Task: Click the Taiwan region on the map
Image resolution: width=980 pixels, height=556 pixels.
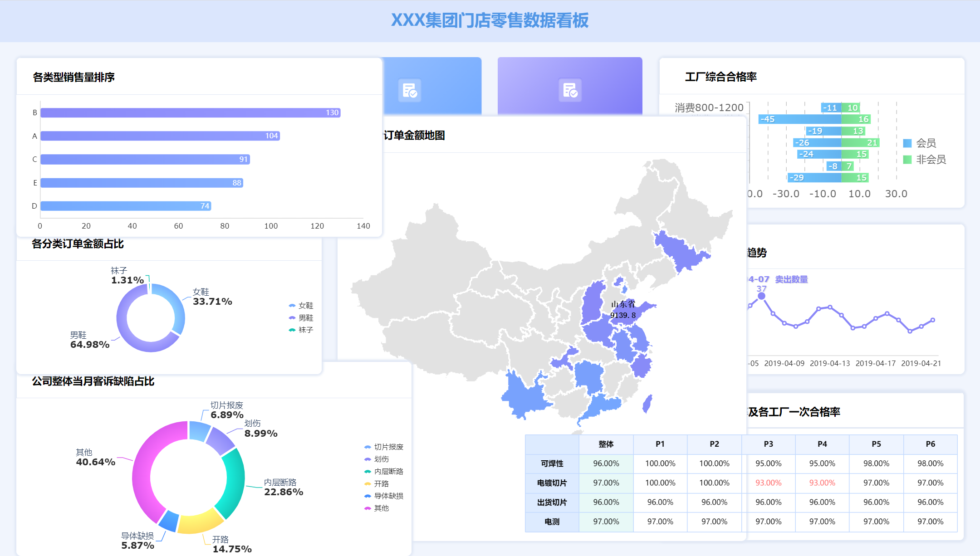Action: pyautogui.click(x=647, y=403)
